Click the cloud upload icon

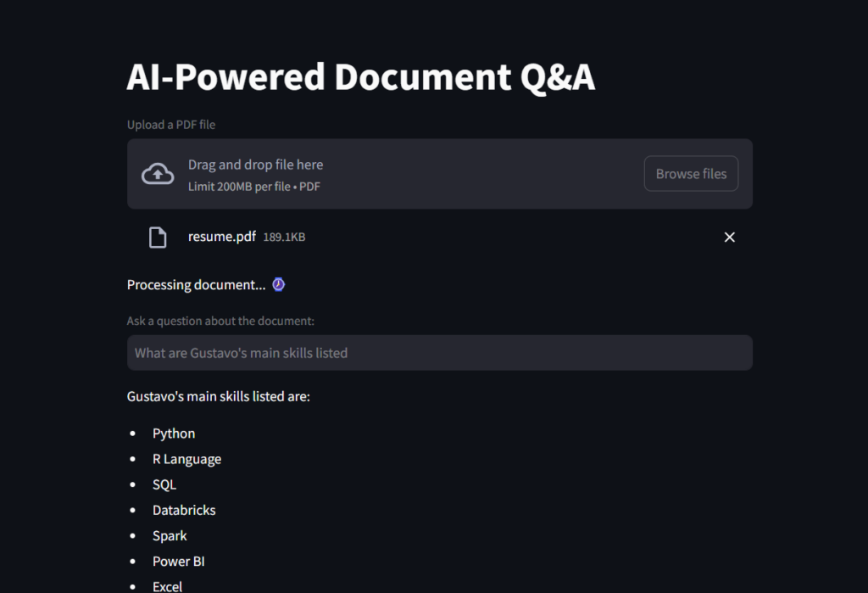(x=157, y=174)
